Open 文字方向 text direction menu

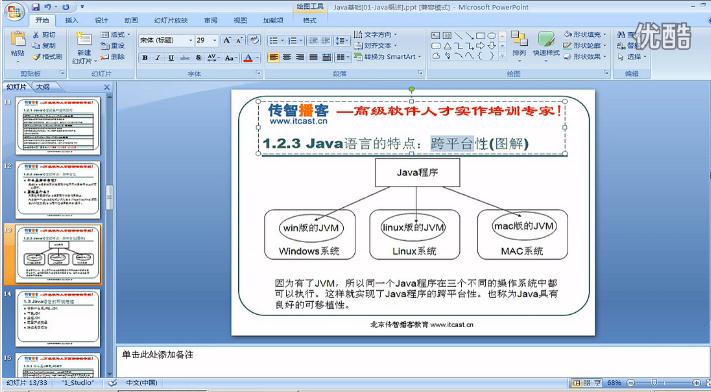376,34
